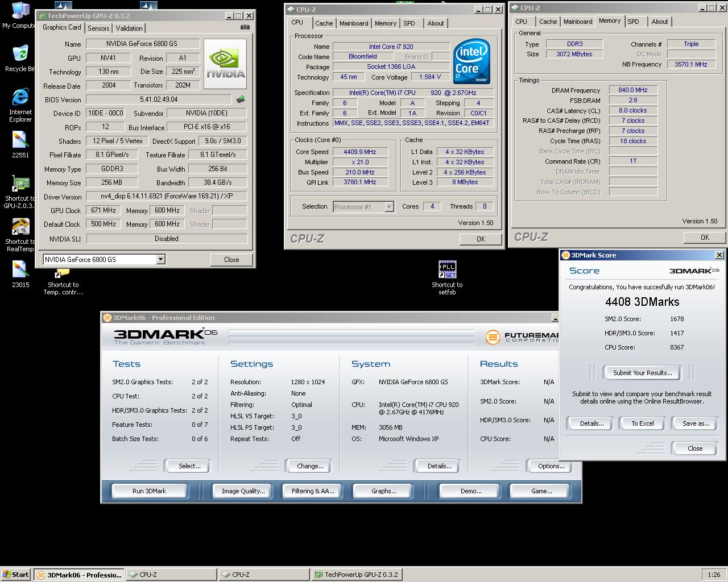
Task: Export score To Excel
Action: point(642,423)
